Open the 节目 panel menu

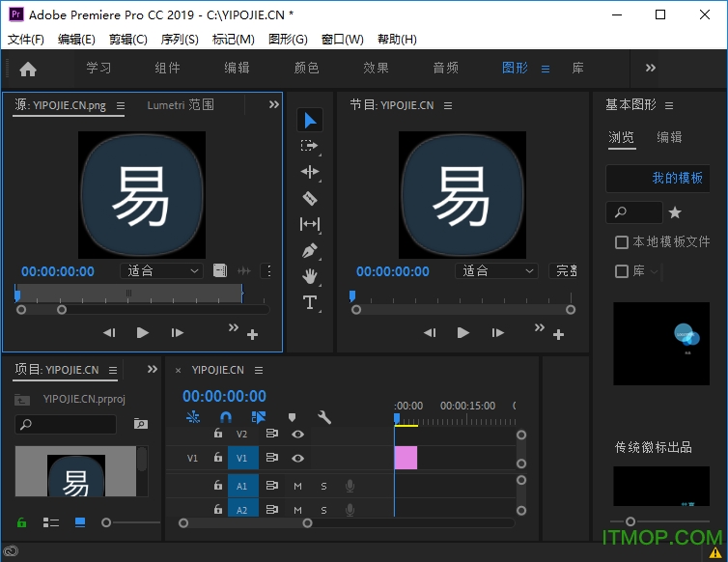tap(448, 105)
